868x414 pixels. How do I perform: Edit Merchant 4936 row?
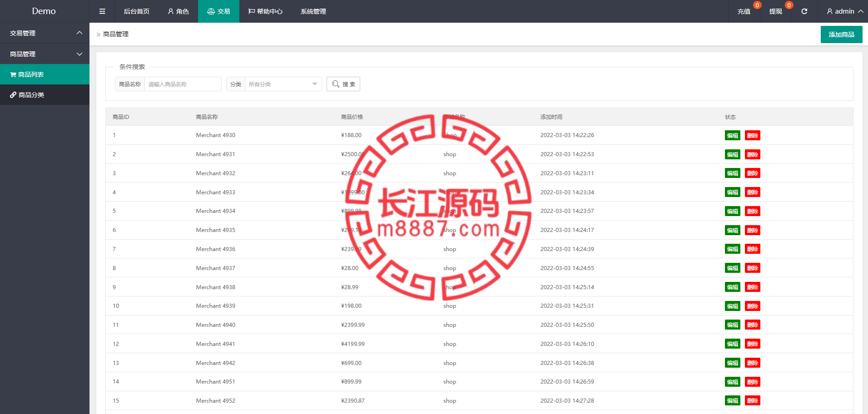[x=733, y=249]
